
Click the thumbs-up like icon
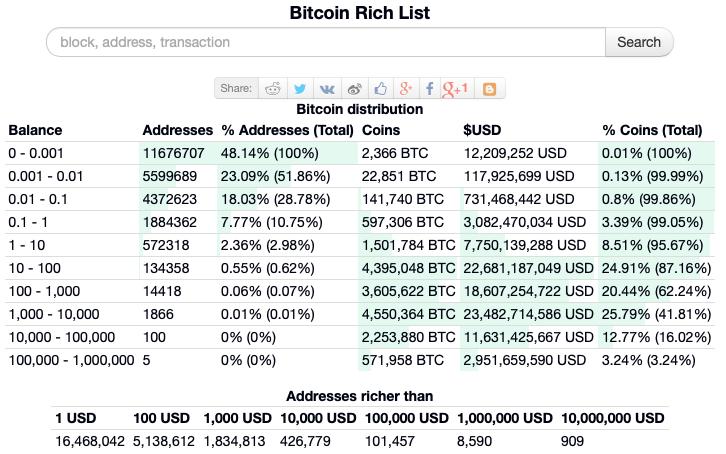380,89
